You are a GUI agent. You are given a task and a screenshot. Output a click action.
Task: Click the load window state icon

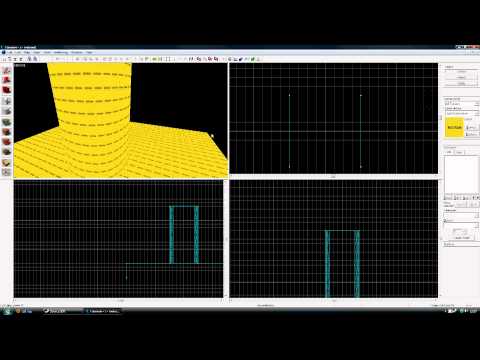click(29, 59)
